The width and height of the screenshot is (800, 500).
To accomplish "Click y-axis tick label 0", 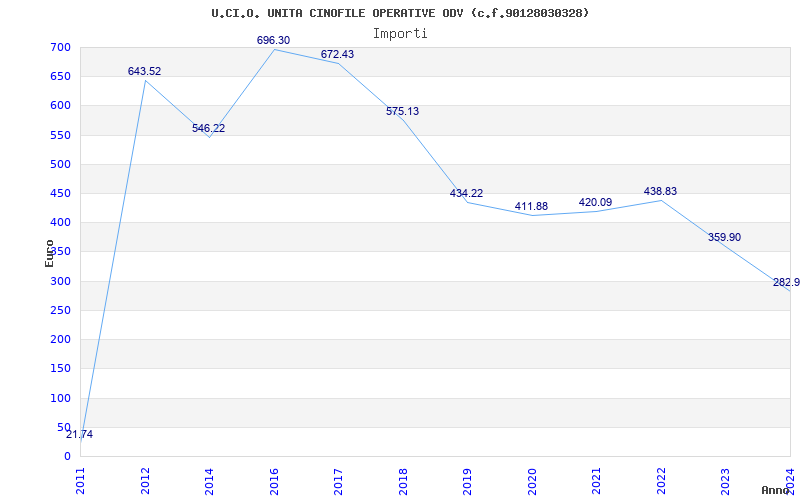I will (x=67, y=457).
